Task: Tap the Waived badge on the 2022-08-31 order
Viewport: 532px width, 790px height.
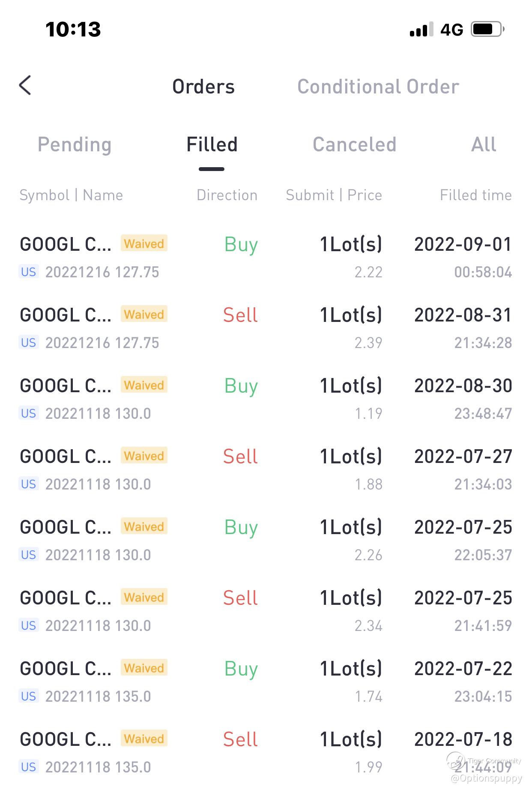Action: coord(144,314)
